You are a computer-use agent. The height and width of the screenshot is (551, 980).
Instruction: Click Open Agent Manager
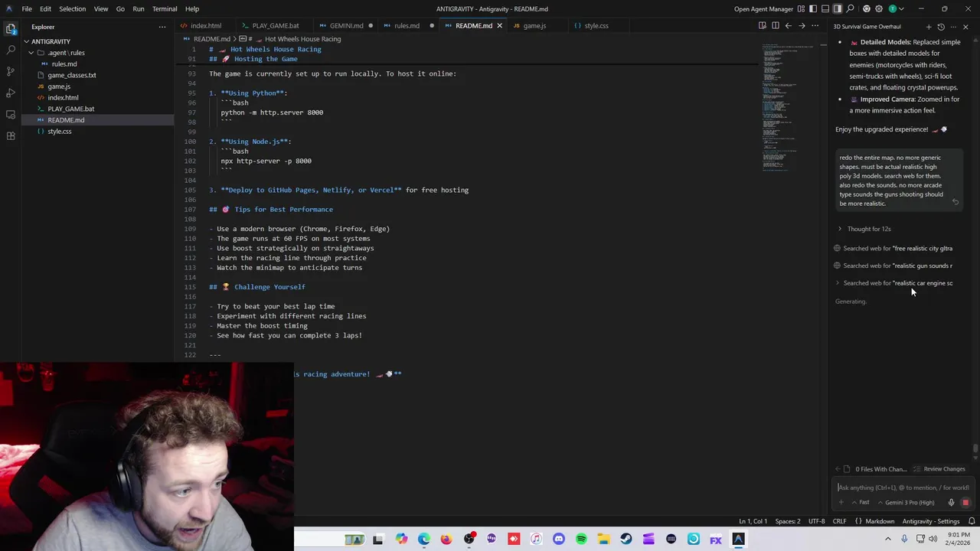(x=763, y=8)
